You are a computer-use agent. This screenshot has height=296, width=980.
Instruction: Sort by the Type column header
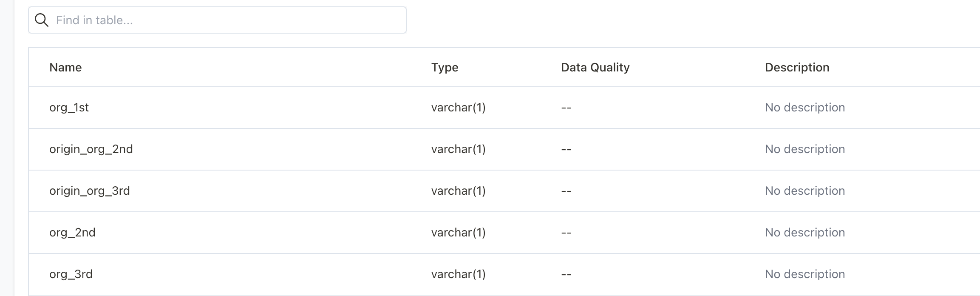pyautogui.click(x=445, y=67)
